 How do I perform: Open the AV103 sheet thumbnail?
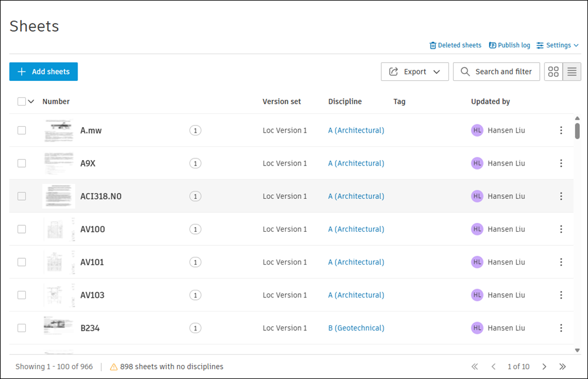click(x=59, y=295)
